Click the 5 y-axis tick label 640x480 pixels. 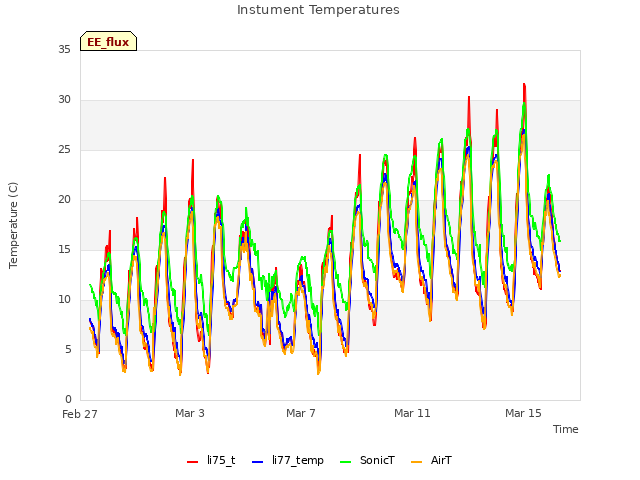pyautogui.click(x=68, y=349)
